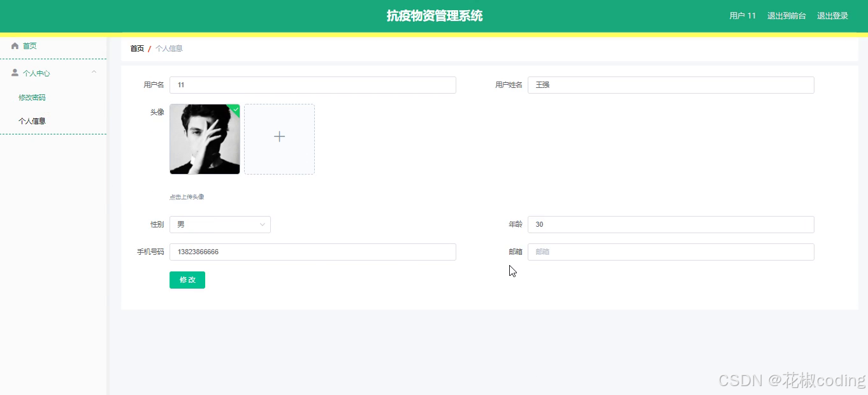Viewport: 868px width, 395px height.
Task: Click the 用户 11 label in the header
Action: tap(742, 15)
